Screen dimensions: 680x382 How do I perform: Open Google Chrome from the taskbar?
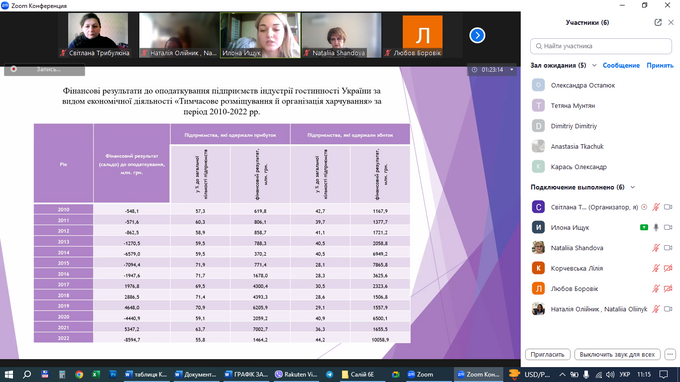(79, 374)
